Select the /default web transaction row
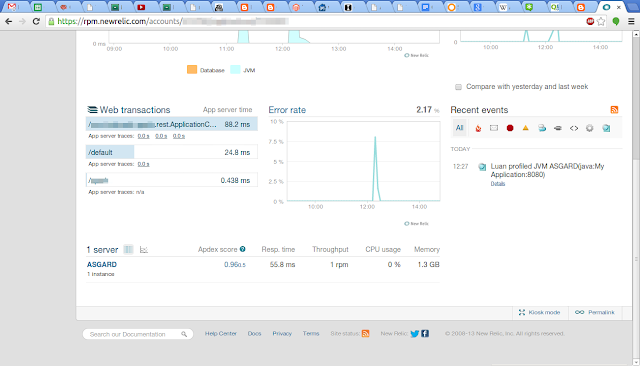 (171, 152)
